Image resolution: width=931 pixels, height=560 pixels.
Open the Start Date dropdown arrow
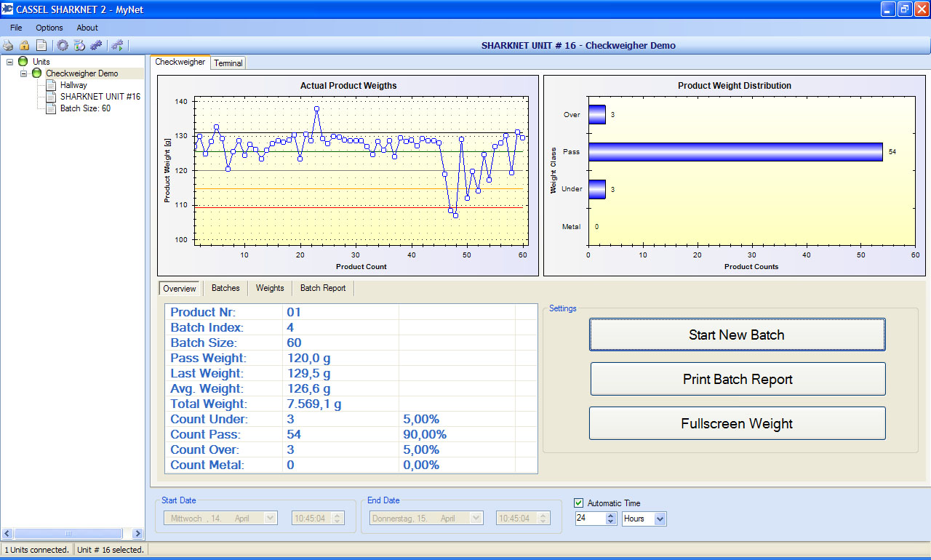coord(271,519)
